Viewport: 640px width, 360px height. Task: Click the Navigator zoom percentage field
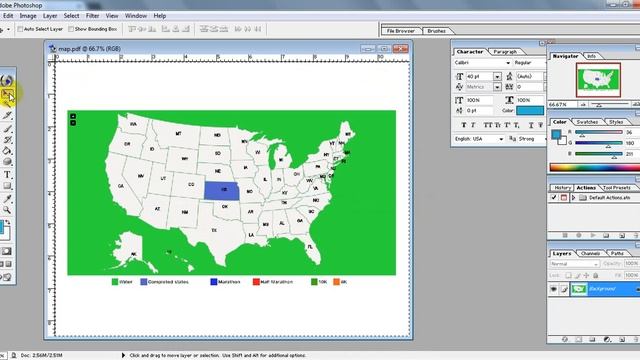tap(562, 104)
